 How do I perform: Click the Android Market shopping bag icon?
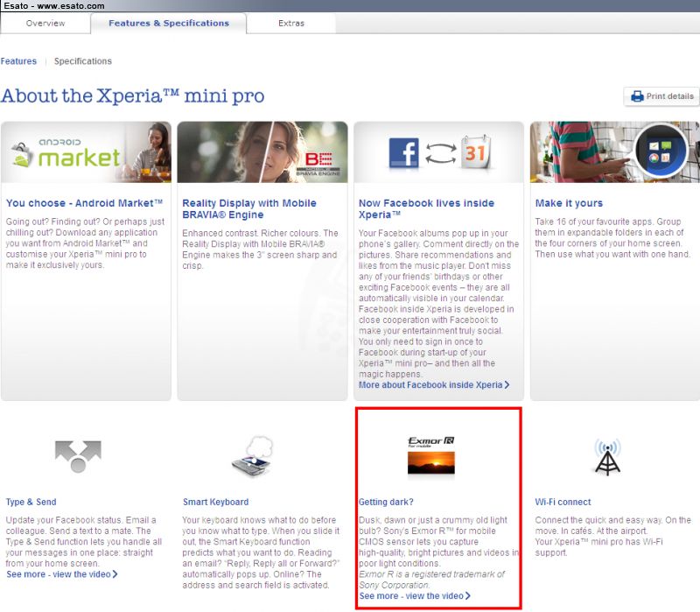point(23,155)
